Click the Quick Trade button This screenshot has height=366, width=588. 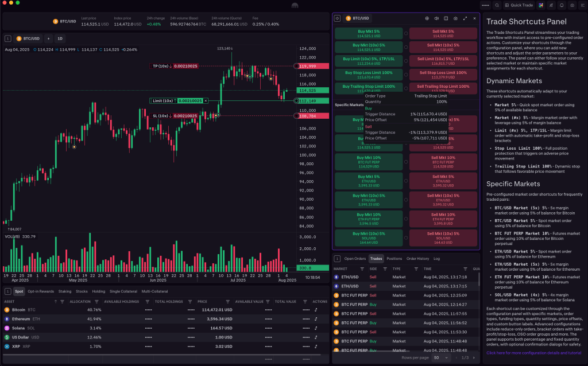[520, 5]
